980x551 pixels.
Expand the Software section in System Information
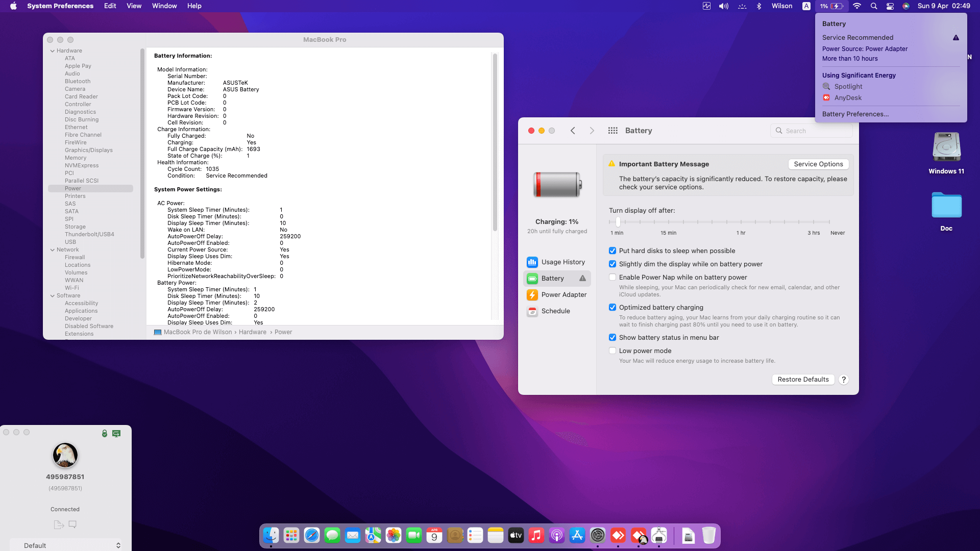click(x=53, y=295)
